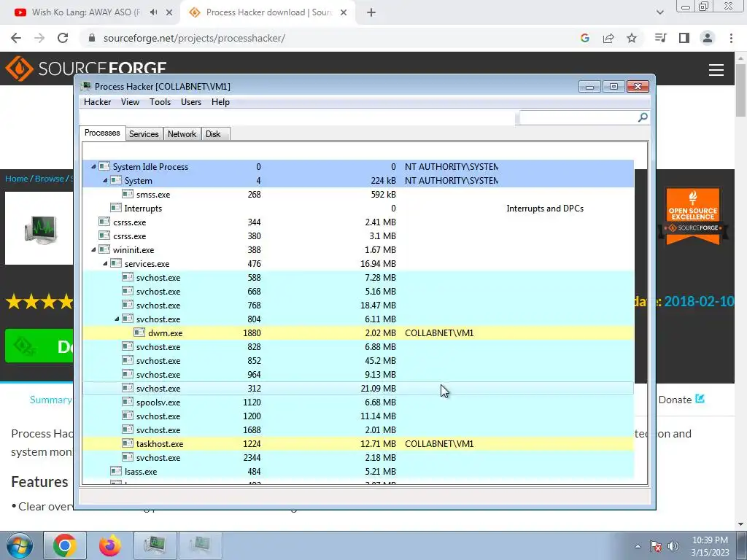Click the wininit.exe process icon
The height and width of the screenshot is (560, 747).
pos(104,249)
